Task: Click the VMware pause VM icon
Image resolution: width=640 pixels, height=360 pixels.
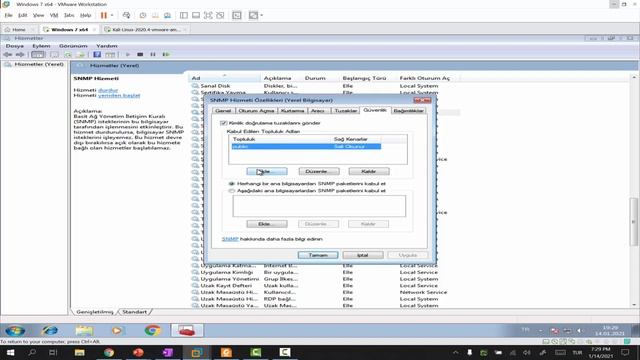Action: click(x=104, y=15)
